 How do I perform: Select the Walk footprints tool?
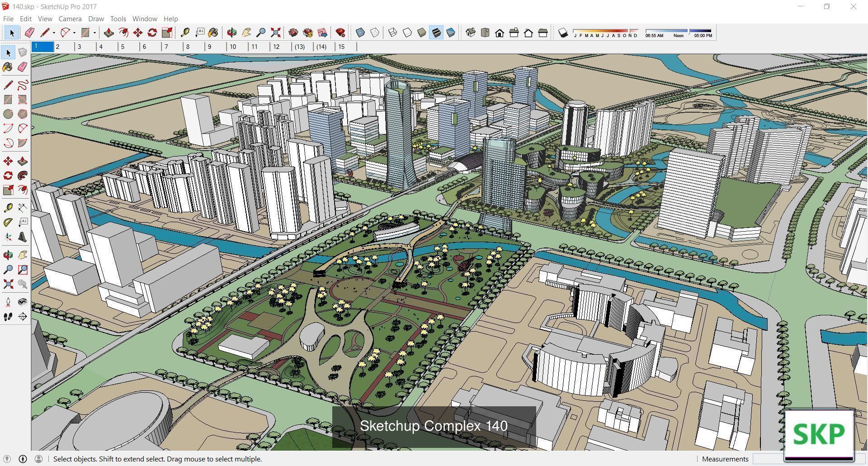click(8, 317)
